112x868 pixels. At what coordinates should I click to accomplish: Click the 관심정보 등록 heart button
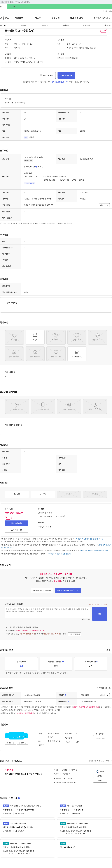46,75
